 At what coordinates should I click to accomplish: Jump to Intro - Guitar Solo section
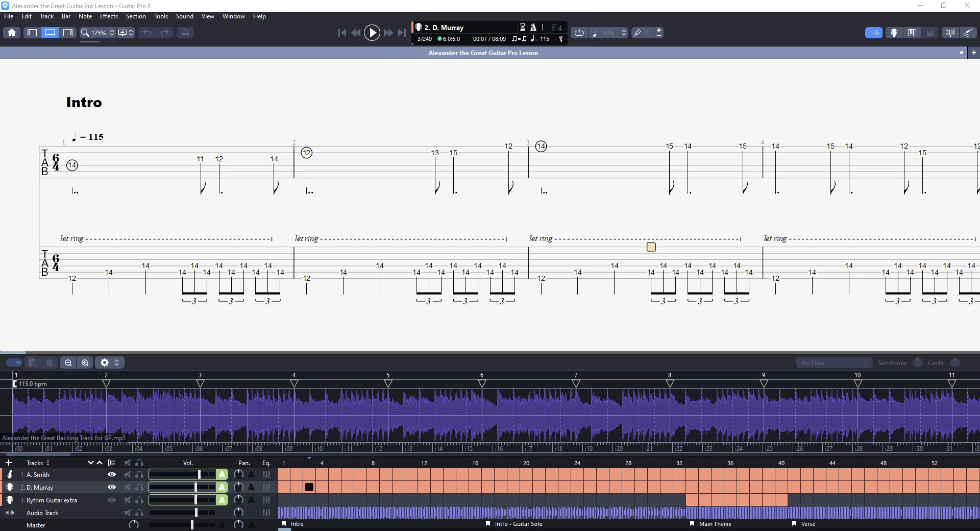click(x=514, y=524)
